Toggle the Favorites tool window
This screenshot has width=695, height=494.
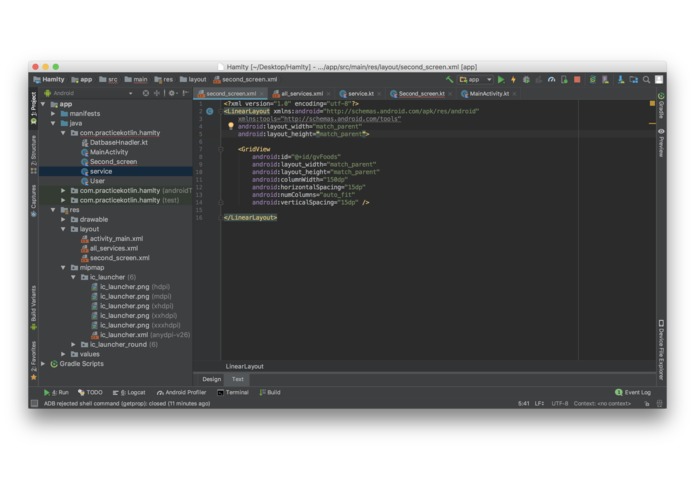34,360
